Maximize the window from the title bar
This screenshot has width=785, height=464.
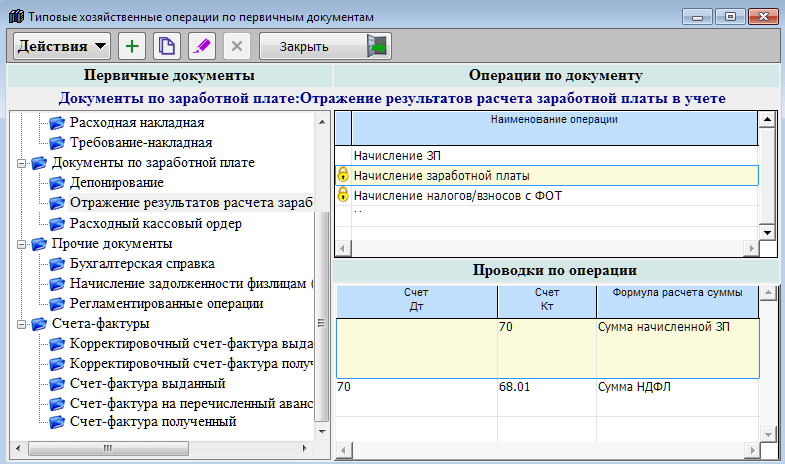click(730, 17)
